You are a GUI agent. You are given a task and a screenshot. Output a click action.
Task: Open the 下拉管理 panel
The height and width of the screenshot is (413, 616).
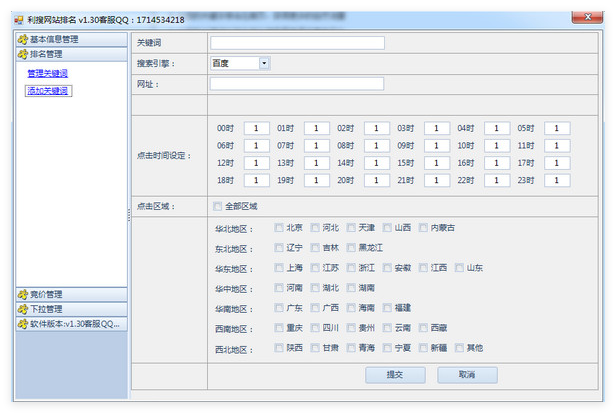[72, 309]
